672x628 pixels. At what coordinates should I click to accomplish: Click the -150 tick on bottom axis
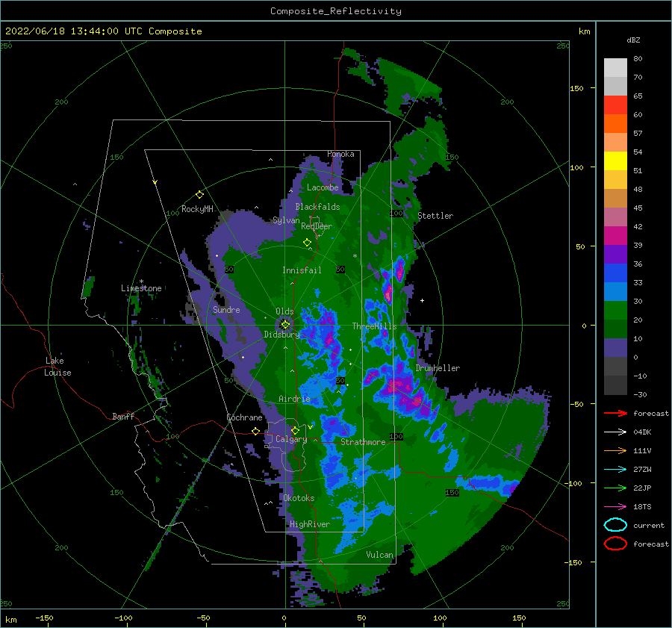click(x=44, y=618)
